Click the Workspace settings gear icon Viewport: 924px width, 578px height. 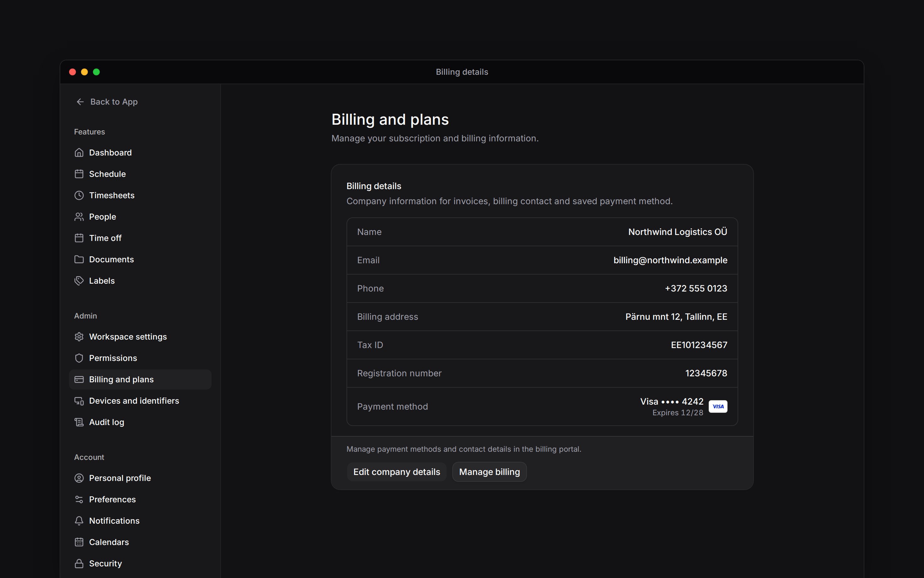(x=79, y=337)
